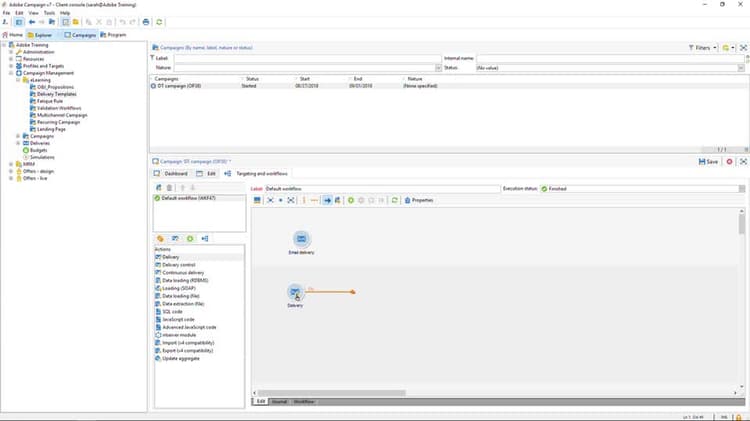Click the navigation tree toggle icon in main toolbar

click(x=19, y=22)
